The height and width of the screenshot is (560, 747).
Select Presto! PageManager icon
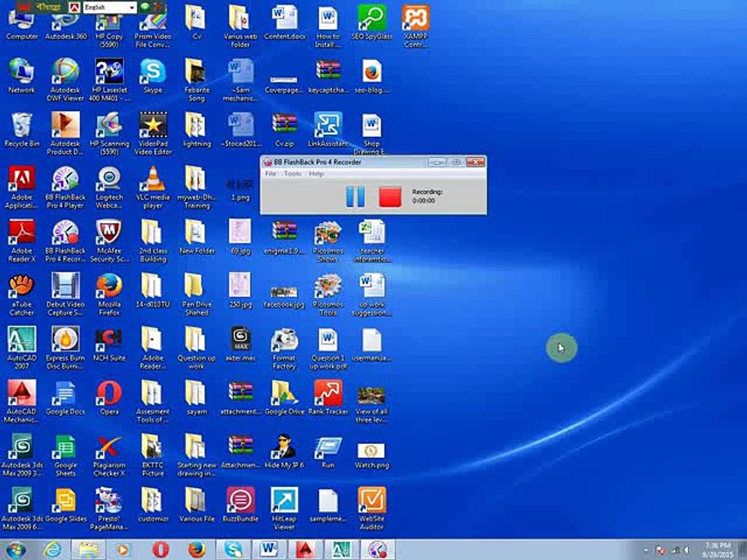tap(109, 509)
